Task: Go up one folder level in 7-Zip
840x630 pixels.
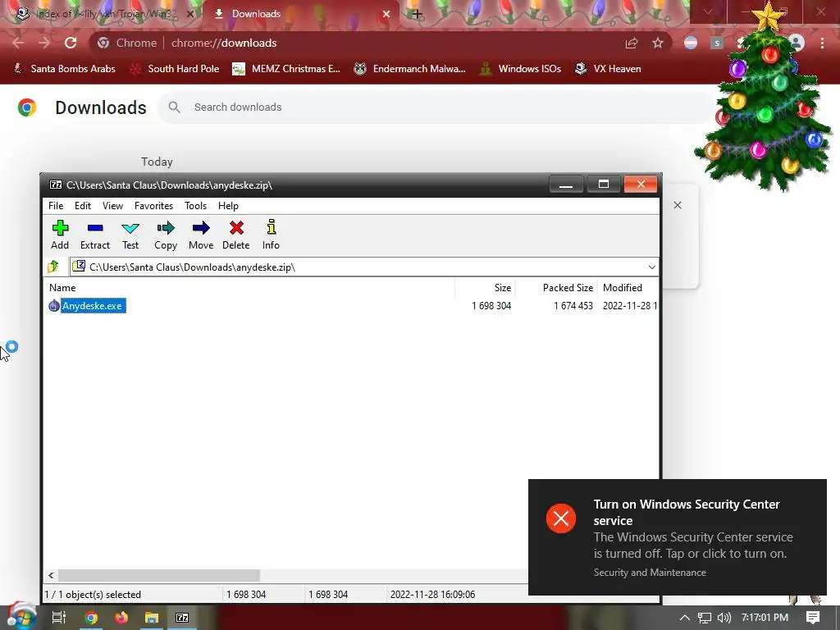Action: pos(53,267)
